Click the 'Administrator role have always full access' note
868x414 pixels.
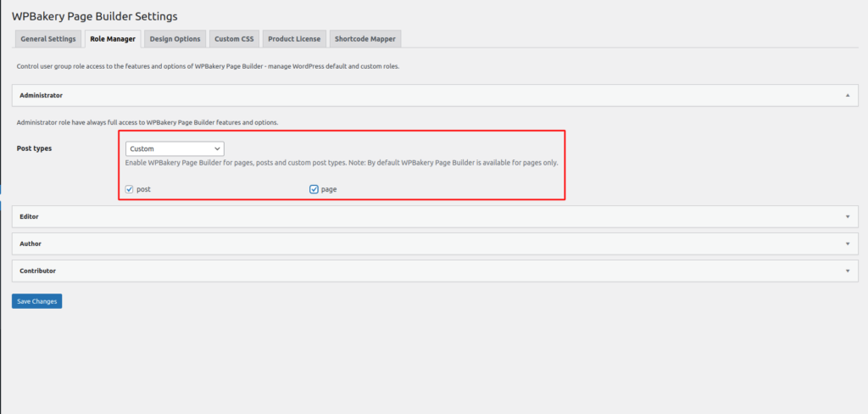coord(147,122)
